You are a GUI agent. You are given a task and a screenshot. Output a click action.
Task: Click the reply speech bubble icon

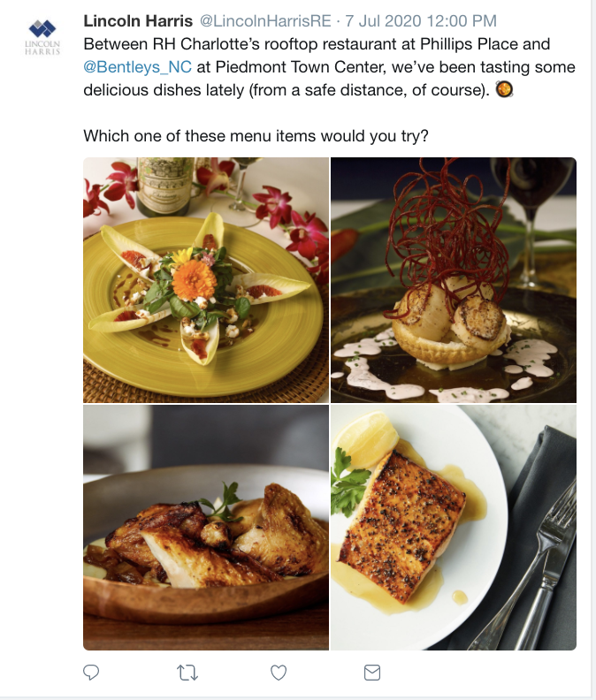tap(91, 673)
